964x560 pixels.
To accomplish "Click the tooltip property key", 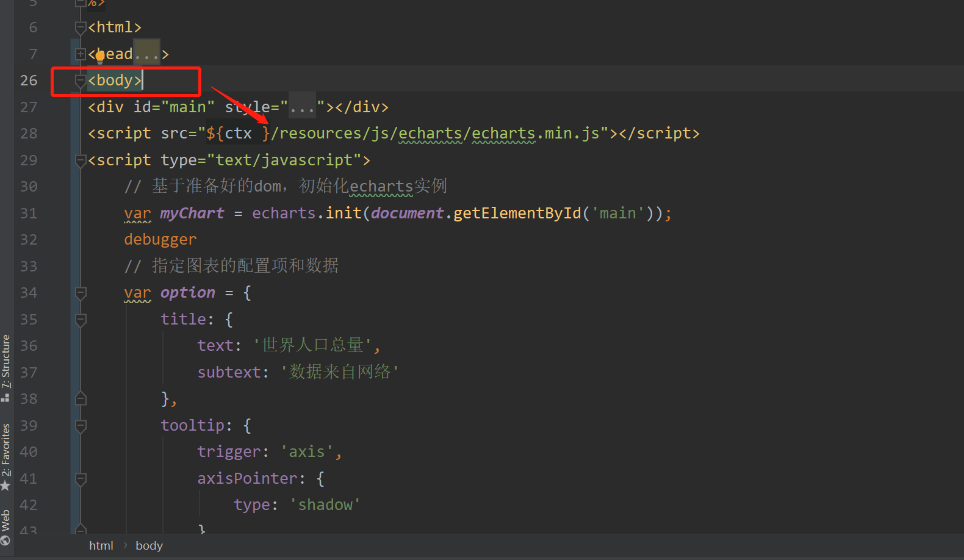I will click(192, 425).
